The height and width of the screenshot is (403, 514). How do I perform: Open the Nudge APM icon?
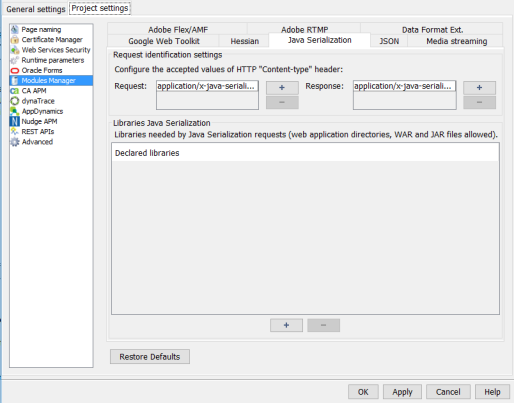15,121
